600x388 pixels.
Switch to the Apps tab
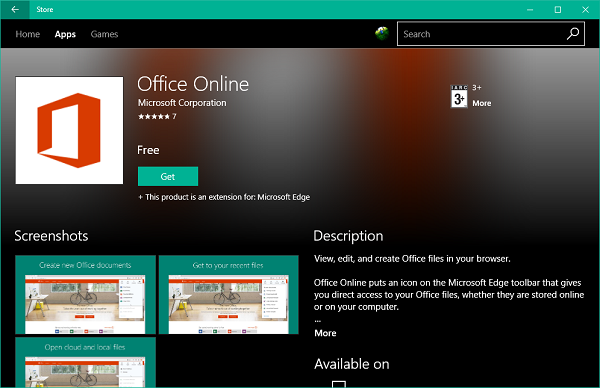click(x=65, y=34)
